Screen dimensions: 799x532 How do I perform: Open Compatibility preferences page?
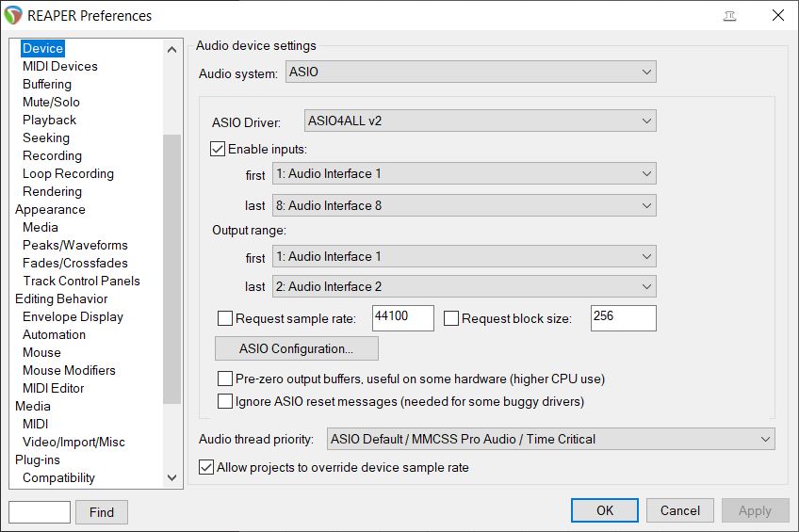(58, 477)
